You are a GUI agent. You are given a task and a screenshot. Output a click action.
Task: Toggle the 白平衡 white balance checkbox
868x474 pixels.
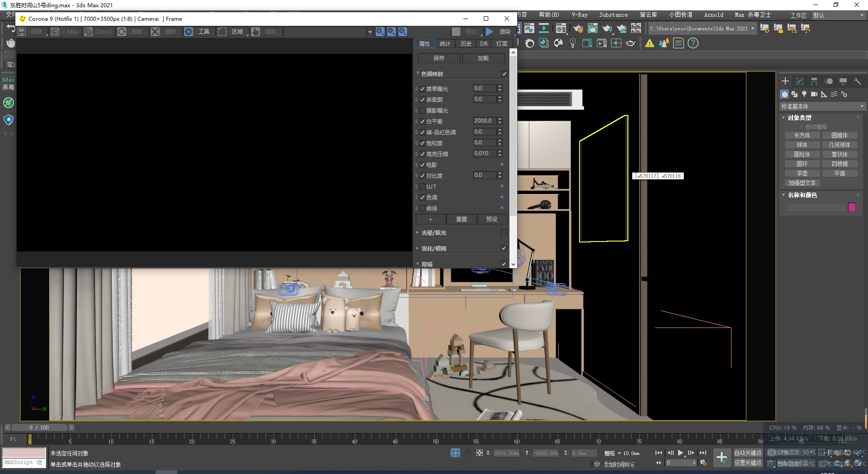click(422, 121)
